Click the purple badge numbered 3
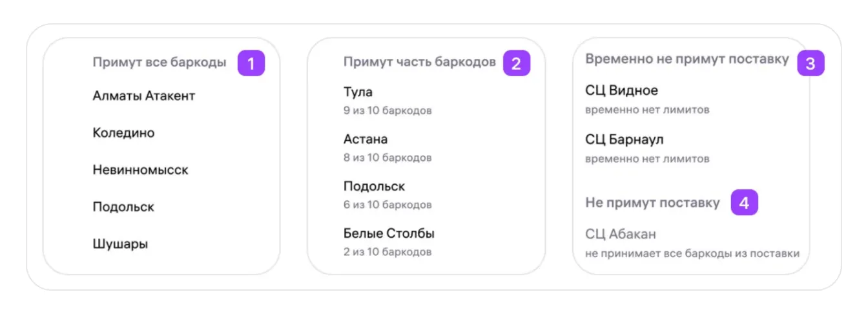The width and height of the screenshot is (868, 314). [x=811, y=63]
